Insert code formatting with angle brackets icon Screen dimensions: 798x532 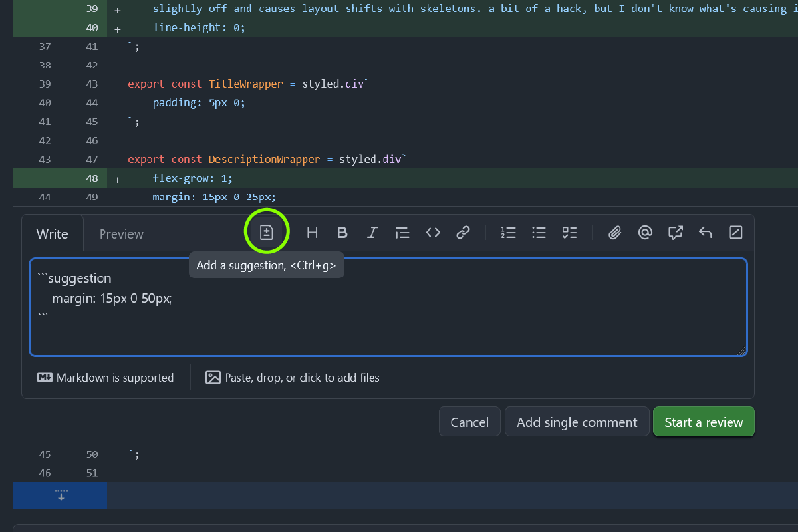[433, 232]
